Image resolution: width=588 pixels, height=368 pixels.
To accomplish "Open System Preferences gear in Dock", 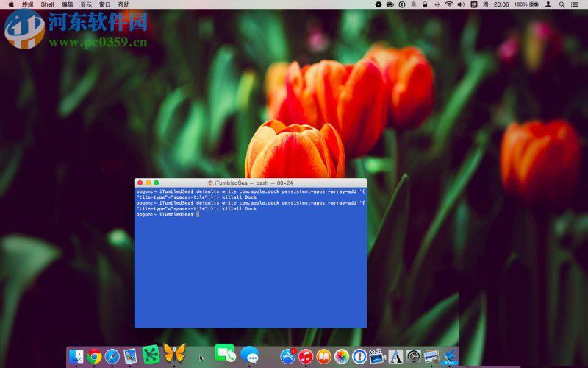I will pos(414,356).
